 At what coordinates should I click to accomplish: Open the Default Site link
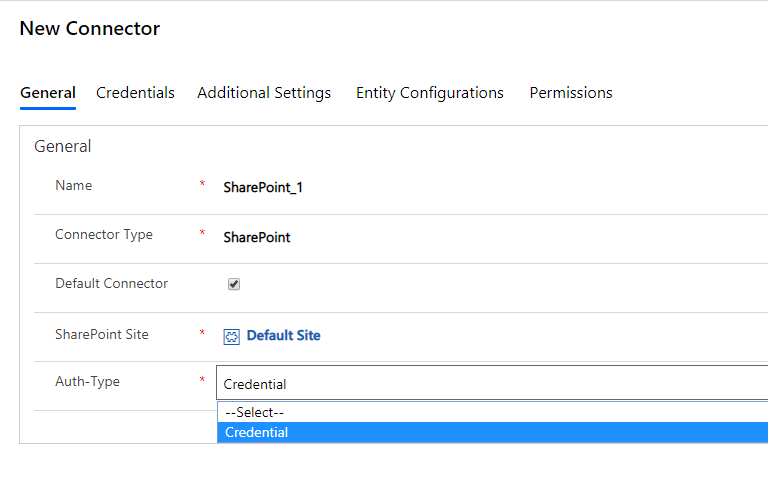284,336
